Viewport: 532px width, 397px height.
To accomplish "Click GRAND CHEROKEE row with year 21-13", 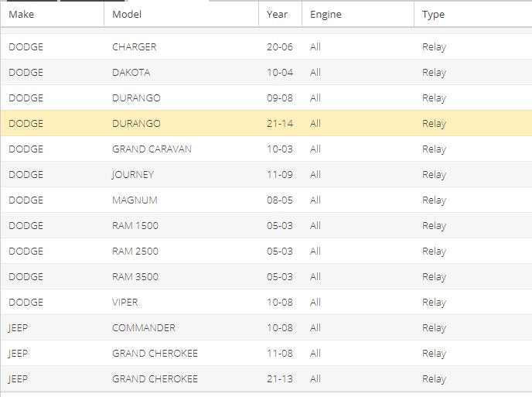I will 266,378.
